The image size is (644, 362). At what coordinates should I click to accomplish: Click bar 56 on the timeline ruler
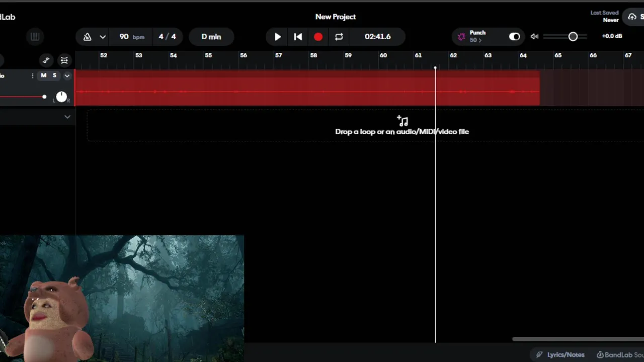(244, 55)
